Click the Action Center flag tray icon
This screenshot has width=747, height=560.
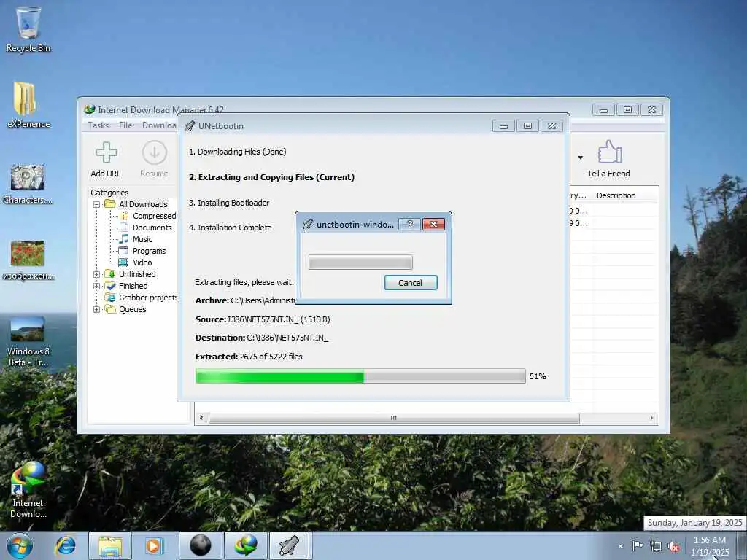click(638, 545)
